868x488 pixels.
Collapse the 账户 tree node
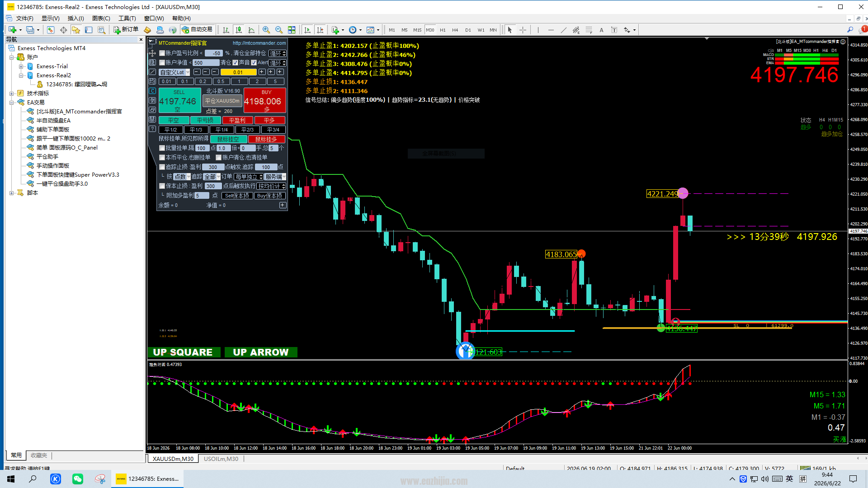(12, 57)
